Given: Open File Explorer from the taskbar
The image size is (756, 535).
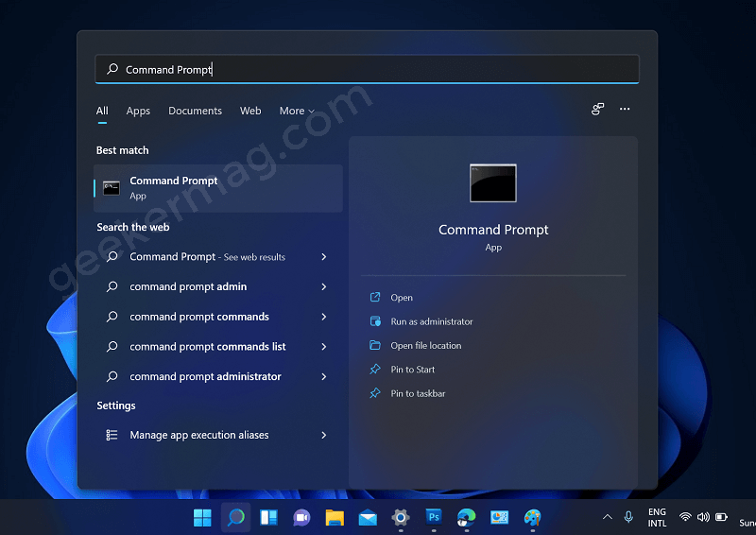Looking at the screenshot, I should (x=335, y=518).
